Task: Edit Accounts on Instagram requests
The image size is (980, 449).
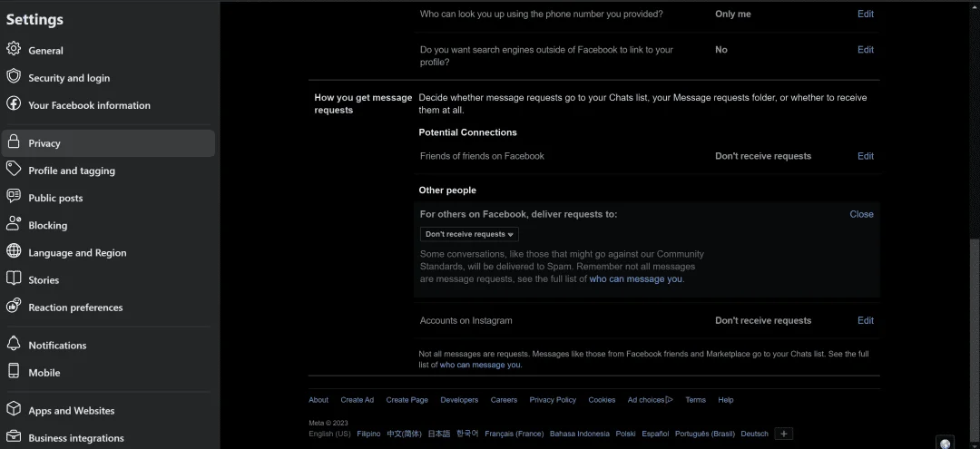Action: point(865,320)
